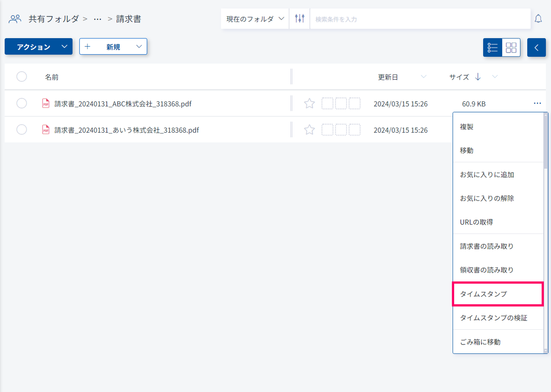Select the ABC株式会社 PDF row checkbox
The width and height of the screenshot is (551, 392).
click(x=22, y=103)
